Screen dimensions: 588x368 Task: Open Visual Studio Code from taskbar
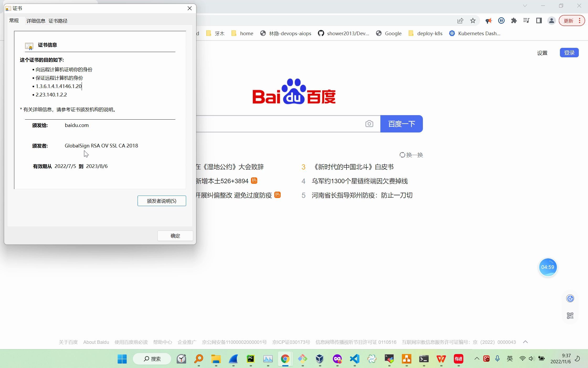click(x=355, y=359)
